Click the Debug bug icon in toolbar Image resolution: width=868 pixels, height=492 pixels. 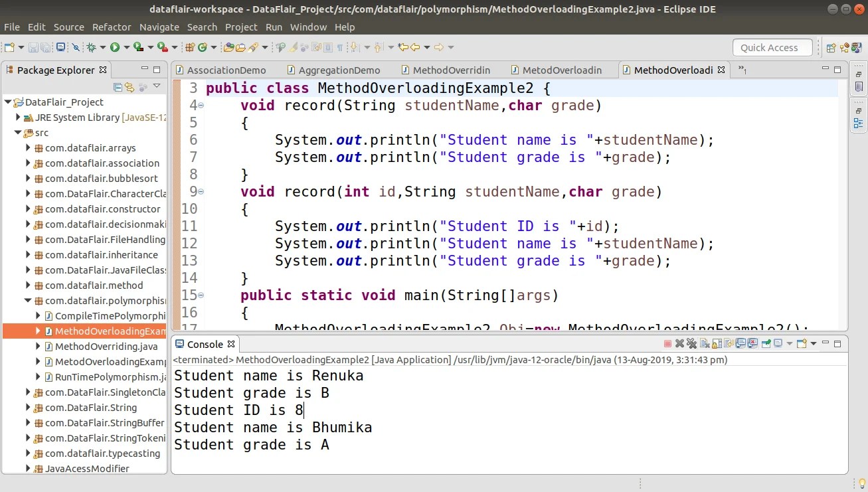click(x=92, y=47)
